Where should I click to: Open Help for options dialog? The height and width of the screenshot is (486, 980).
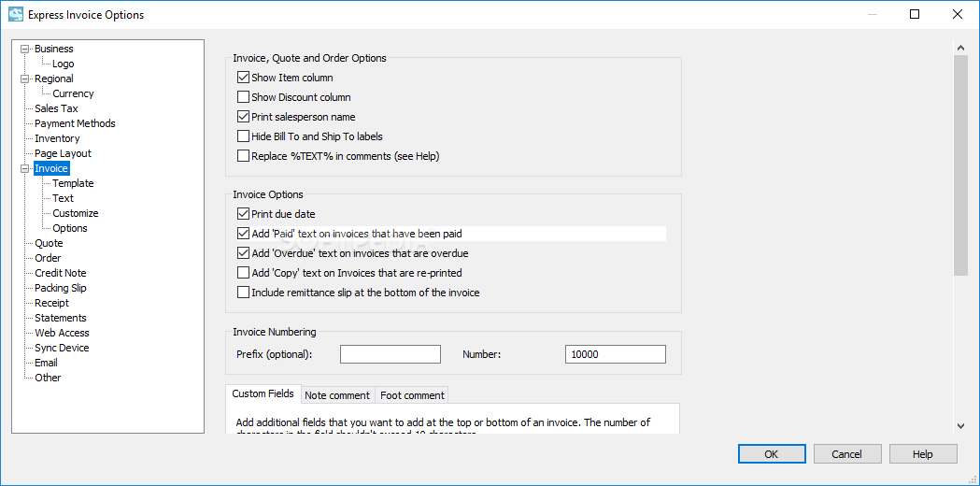922,454
